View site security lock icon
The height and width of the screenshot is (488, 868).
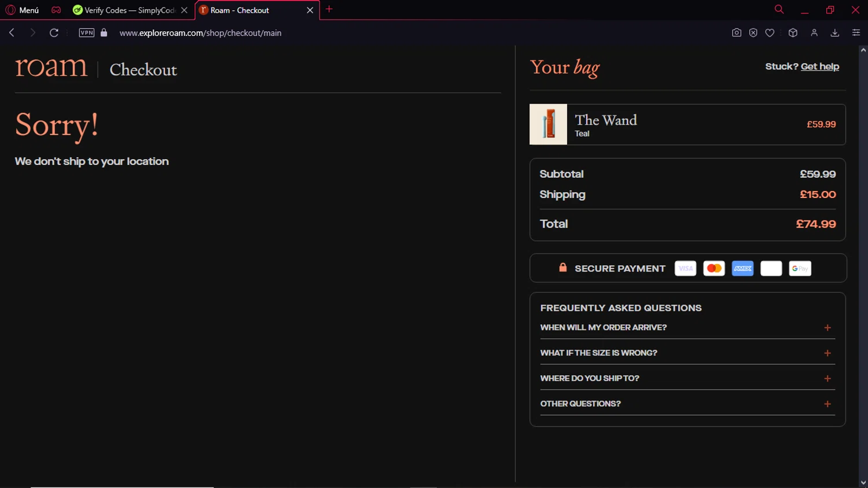pyautogui.click(x=104, y=32)
